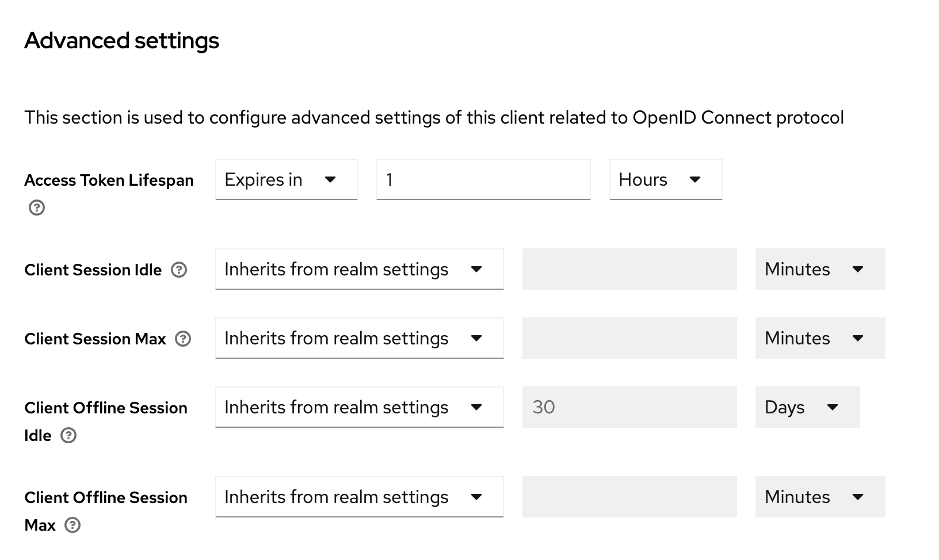Open the Expires in dropdown
The image size is (939, 560).
[286, 179]
